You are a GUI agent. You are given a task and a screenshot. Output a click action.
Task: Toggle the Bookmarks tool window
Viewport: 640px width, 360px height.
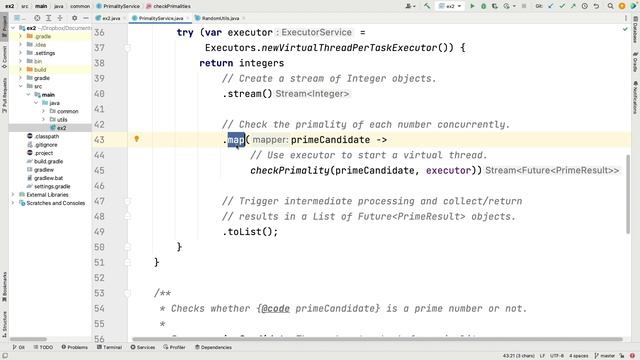pos(4,287)
